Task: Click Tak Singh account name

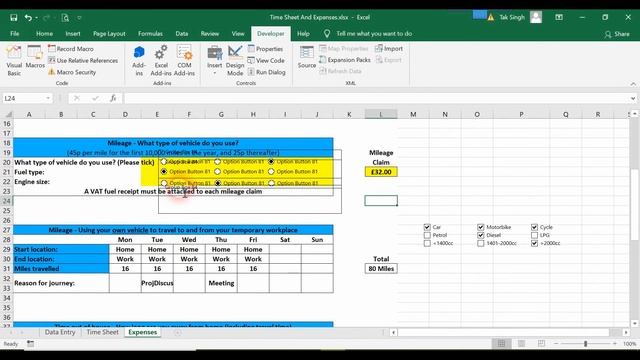Action: [x=512, y=17]
